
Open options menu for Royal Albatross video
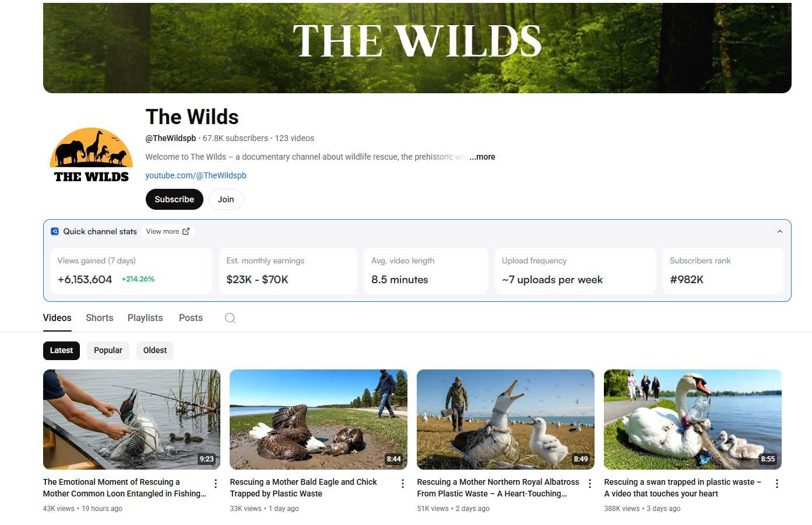click(590, 484)
